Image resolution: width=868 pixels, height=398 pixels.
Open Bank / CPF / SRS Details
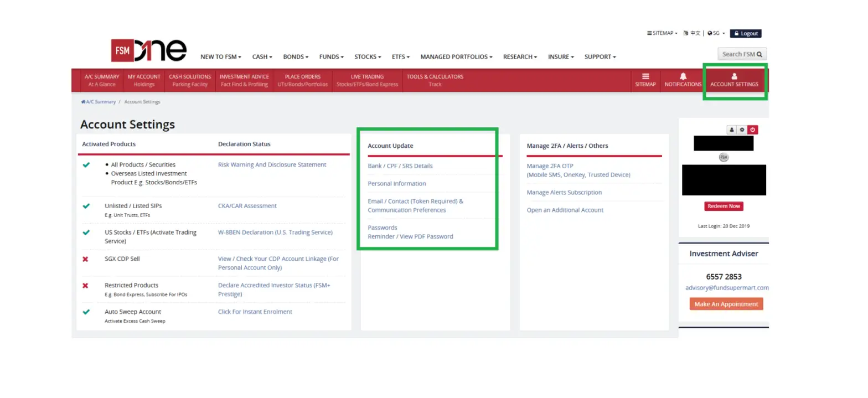[x=400, y=166]
